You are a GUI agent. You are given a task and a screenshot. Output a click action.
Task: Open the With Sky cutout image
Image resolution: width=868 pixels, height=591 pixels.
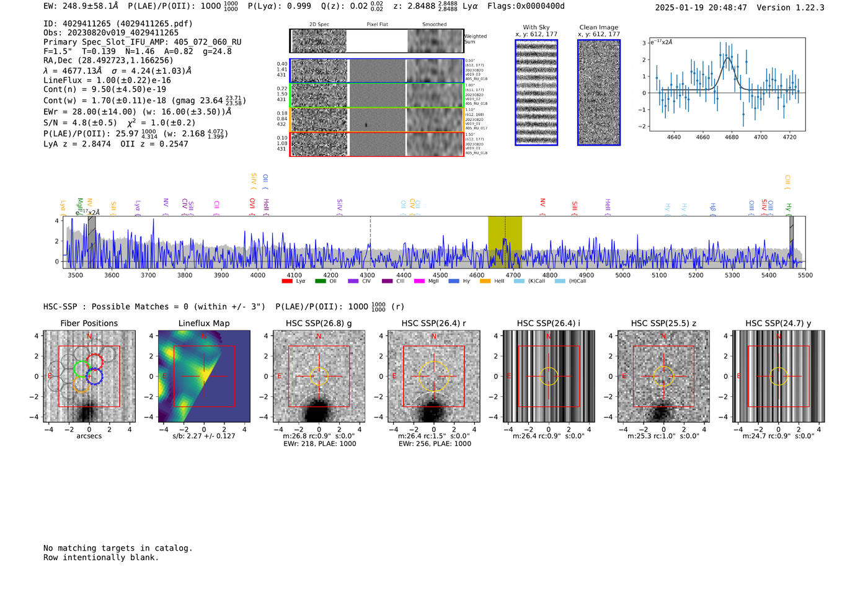point(536,92)
